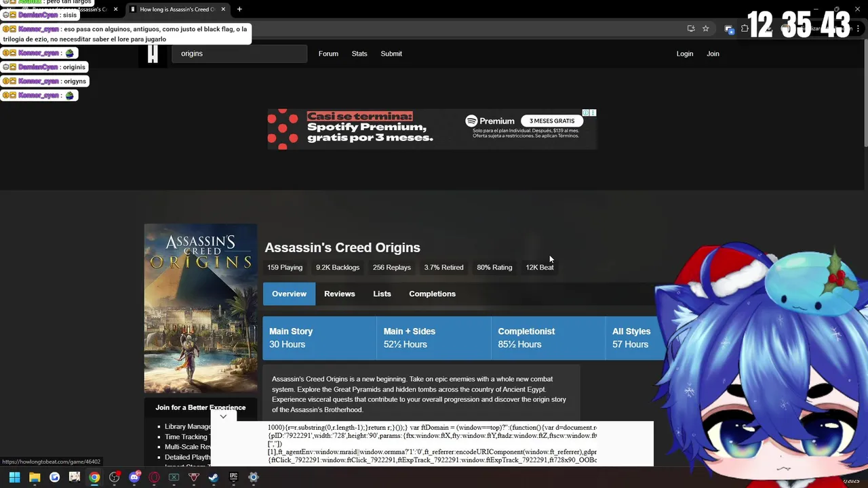Switch to the Completions tab
This screenshot has height=488, width=868.
(x=432, y=293)
